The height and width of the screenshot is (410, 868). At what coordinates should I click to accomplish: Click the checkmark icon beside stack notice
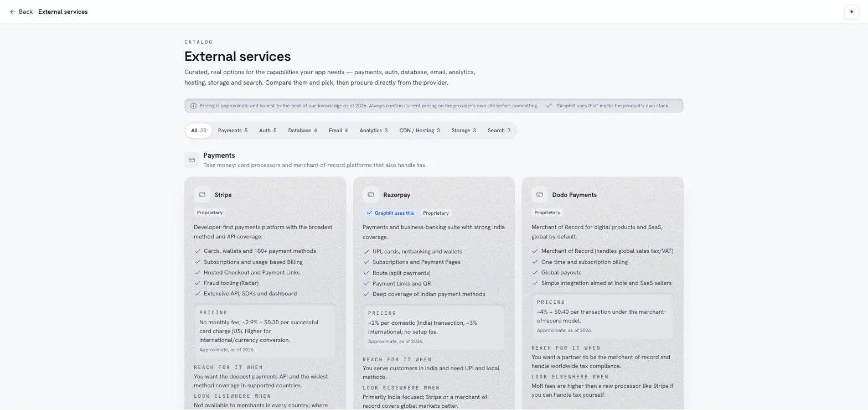549,106
